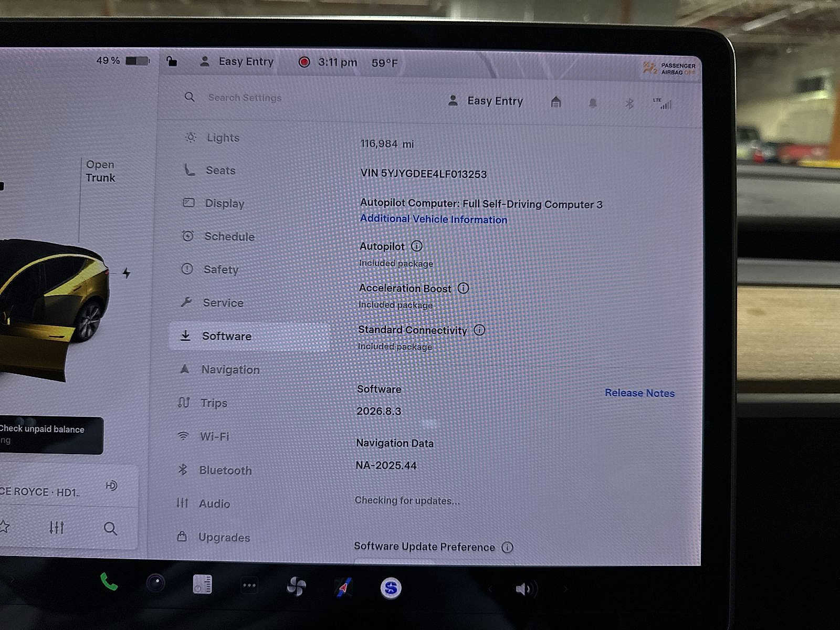Open Additional Vehicle Information link
This screenshot has width=840, height=630.
coord(433,219)
